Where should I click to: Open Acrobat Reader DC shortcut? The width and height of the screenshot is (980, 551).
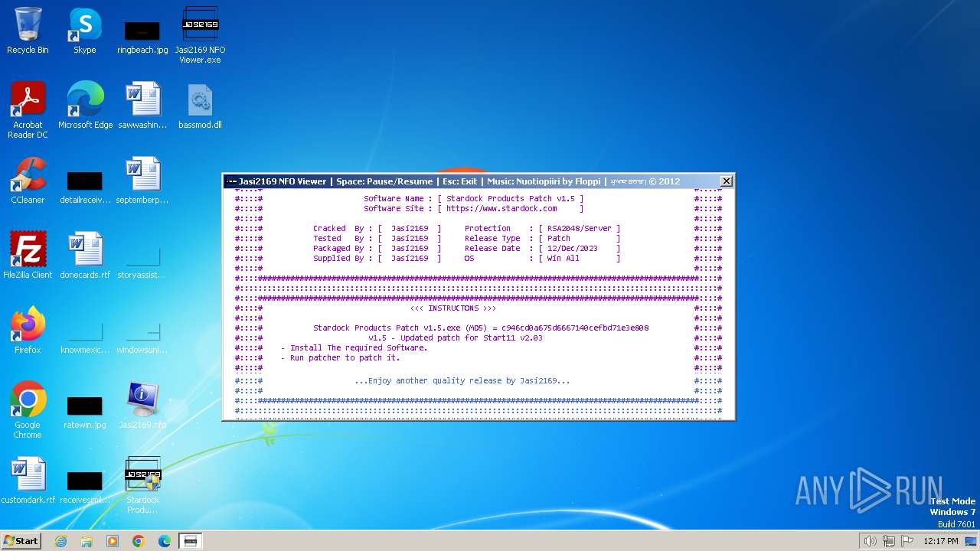[28, 109]
